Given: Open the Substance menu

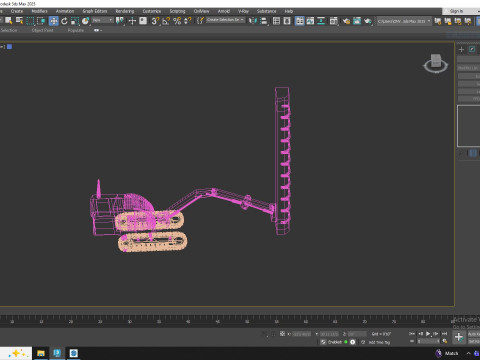Looking at the screenshot, I should coord(266,11).
